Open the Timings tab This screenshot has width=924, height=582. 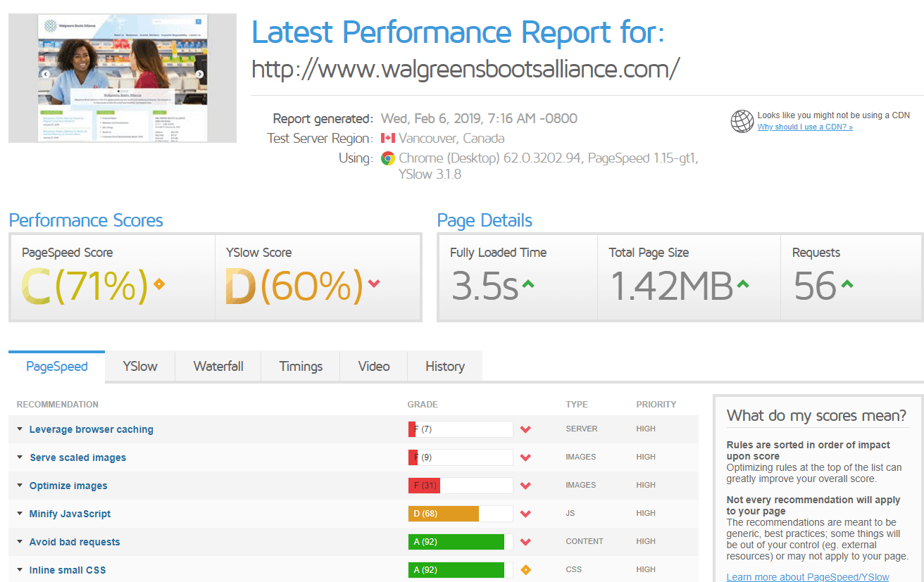(x=301, y=367)
